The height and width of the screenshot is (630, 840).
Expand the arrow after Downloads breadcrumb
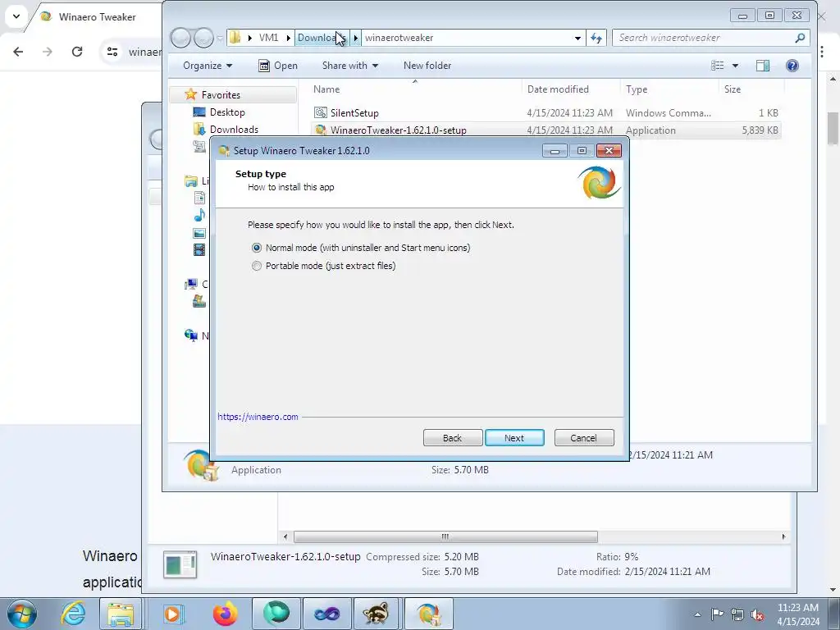tap(356, 38)
